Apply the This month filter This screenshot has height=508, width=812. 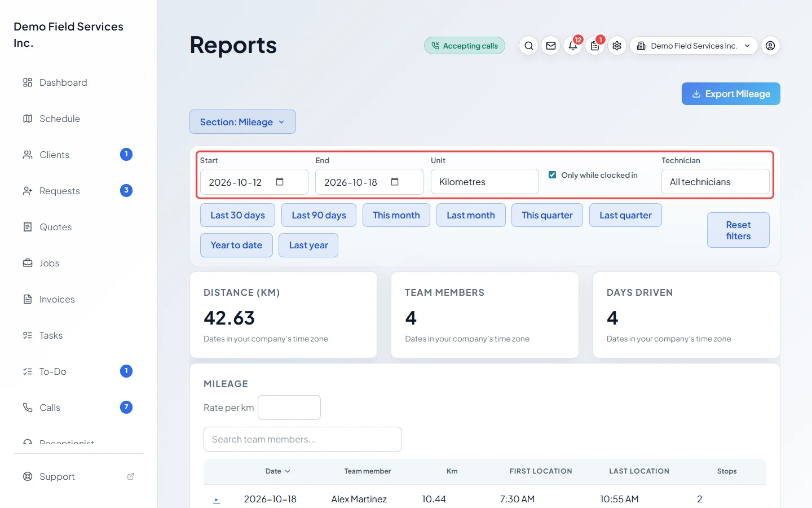[x=396, y=215]
